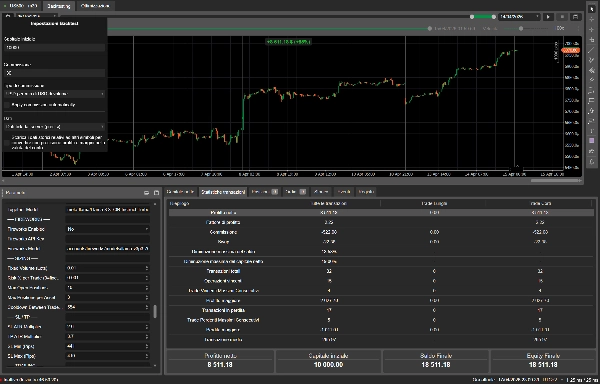Image resolution: width=600 pixels, height=384 pixels.
Task: Click the Equity Finale 18 511.18 box
Action: [543, 361]
